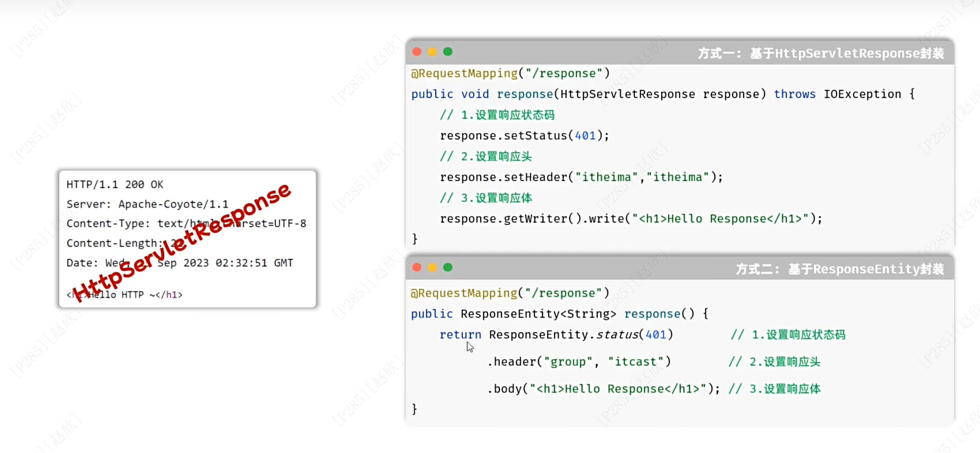Click red dot in ResponseEntity code window

click(416, 268)
